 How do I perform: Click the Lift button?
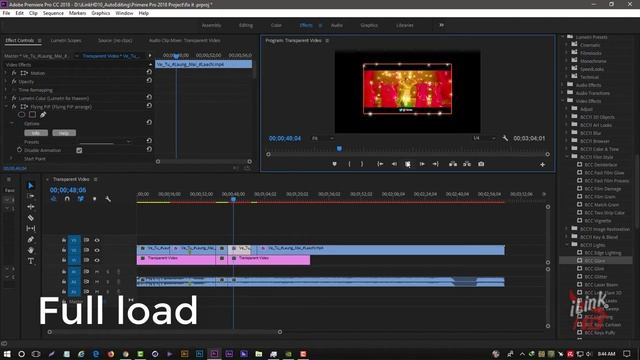[x=453, y=164]
